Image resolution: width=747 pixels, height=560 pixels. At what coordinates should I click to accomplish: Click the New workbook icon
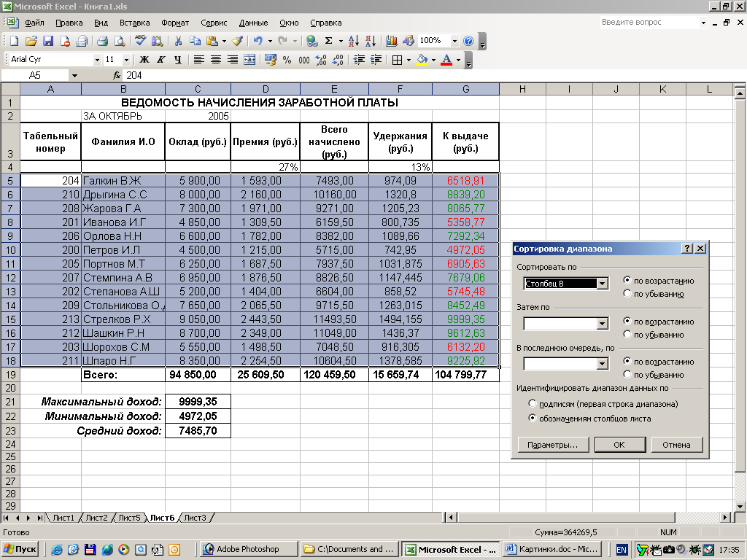[x=14, y=41]
